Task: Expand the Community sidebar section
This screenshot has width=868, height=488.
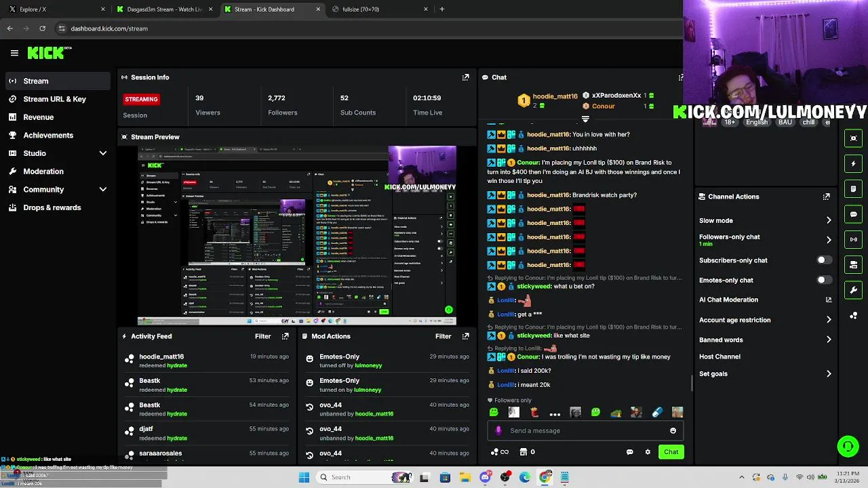Action: pyautogui.click(x=103, y=190)
